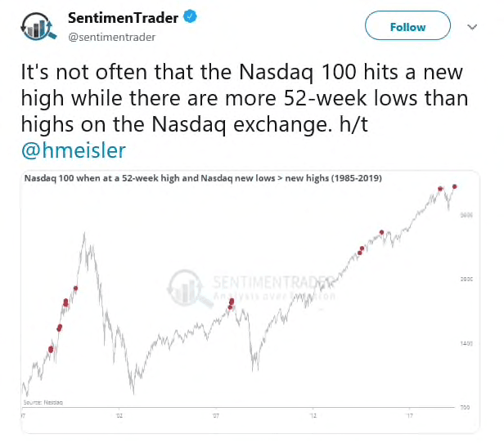Click the blue verified badge
Screen dimensions: 504x443
pos(190,16)
